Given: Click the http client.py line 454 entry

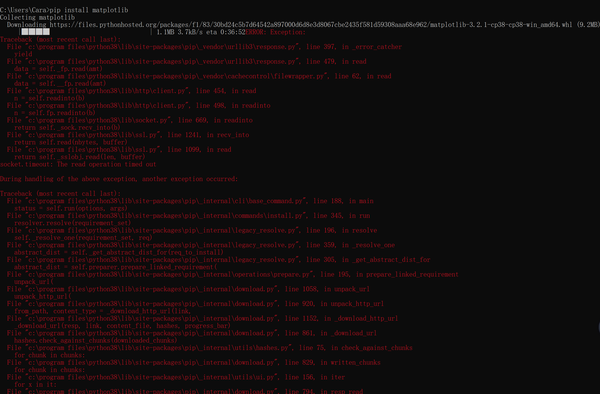Looking at the screenshot, I should pos(132,91).
